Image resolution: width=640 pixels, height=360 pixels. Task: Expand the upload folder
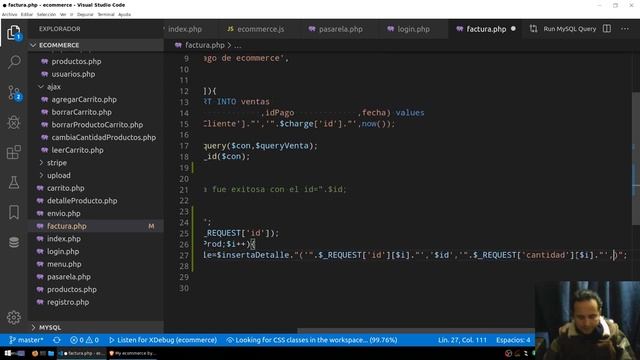(41, 175)
